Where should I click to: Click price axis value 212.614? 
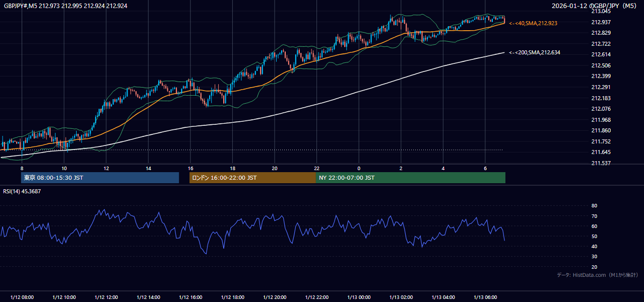601,54
